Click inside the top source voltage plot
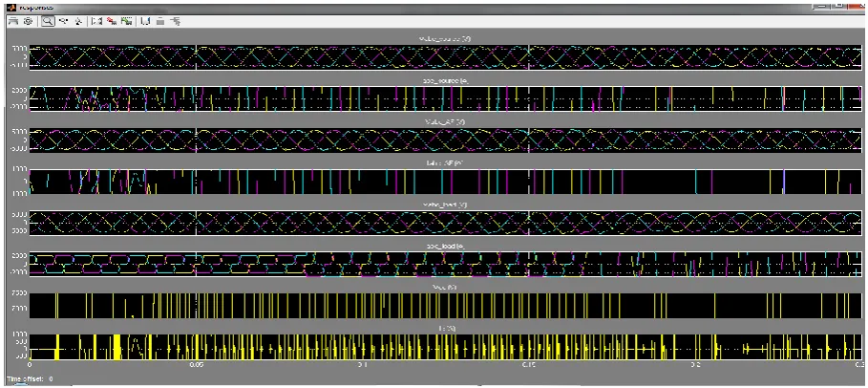Image resolution: width=868 pixels, height=388 pixels. [446, 56]
